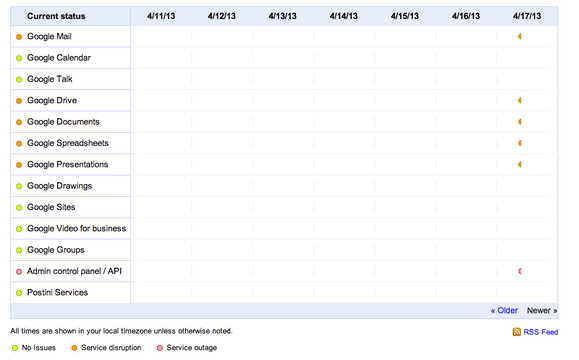Viewport: 579px width, 360px height.
Task: Click the pink dot beside Admin control panel / API
Action: (19, 272)
